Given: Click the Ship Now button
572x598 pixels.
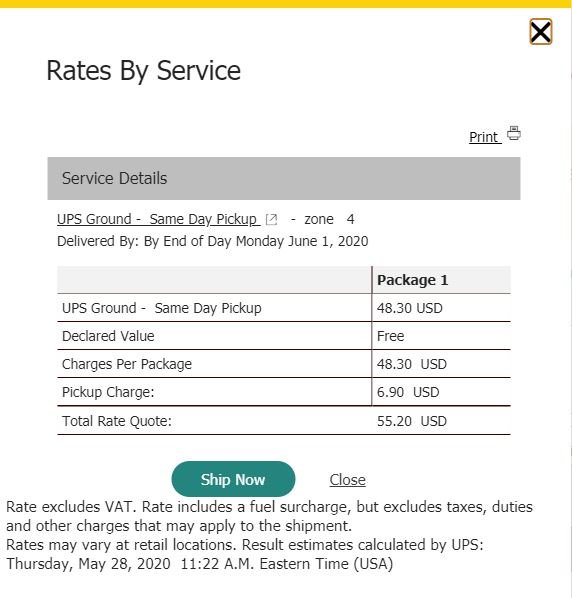Looking at the screenshot, I should click(233, 479).
